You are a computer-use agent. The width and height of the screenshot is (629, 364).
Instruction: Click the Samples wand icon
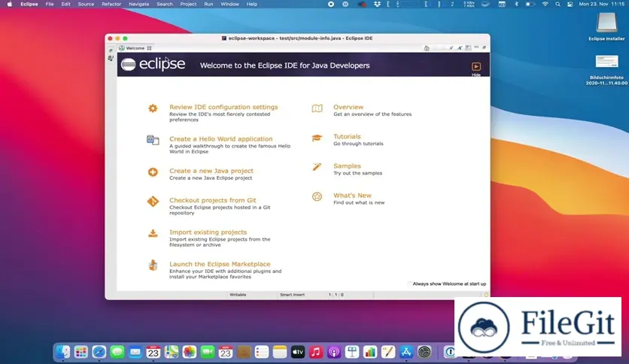[x=317, y=167]
